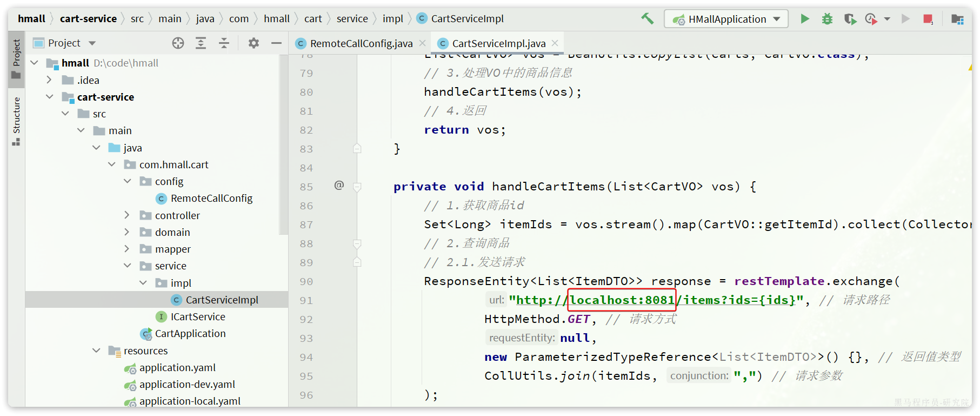Open Project panel settings gear
The image size is (980, 416).
tap(254, 43)
